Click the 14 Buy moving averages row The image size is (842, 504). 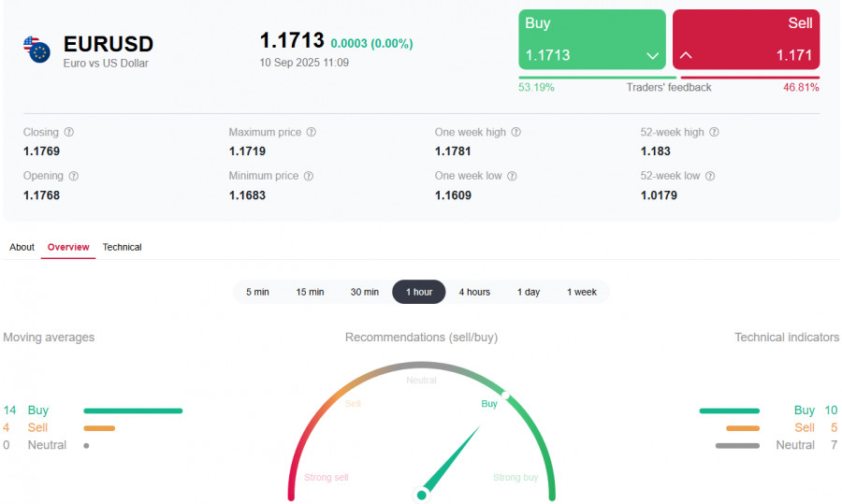coord(93,410)
